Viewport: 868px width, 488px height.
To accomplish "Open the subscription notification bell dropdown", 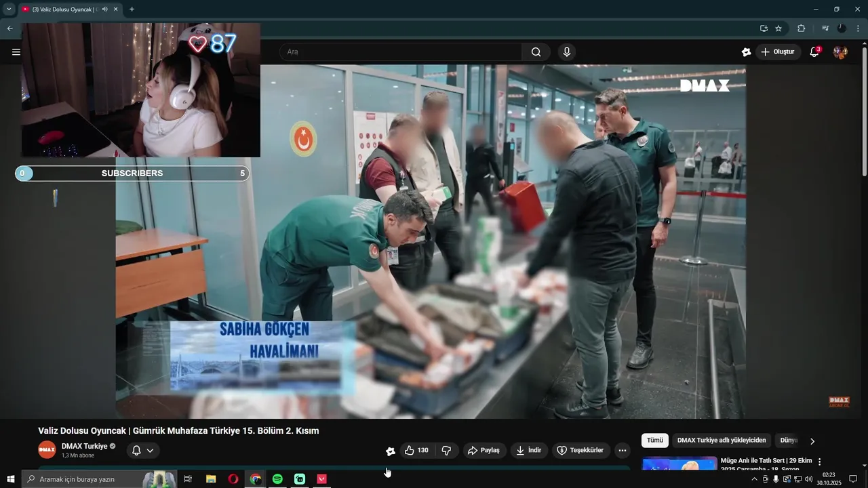I will [143, 450].
